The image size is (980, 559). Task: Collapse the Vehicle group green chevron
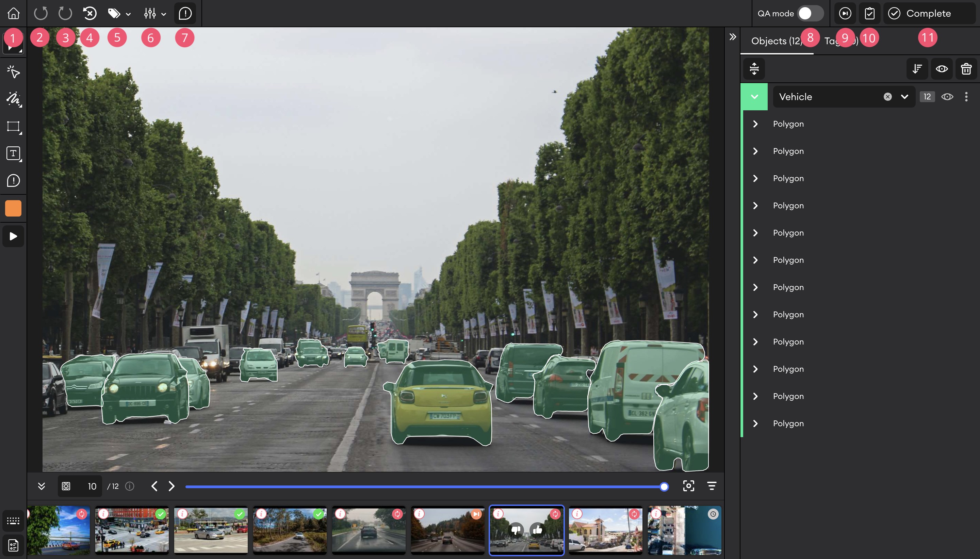(x=754, y=97)
